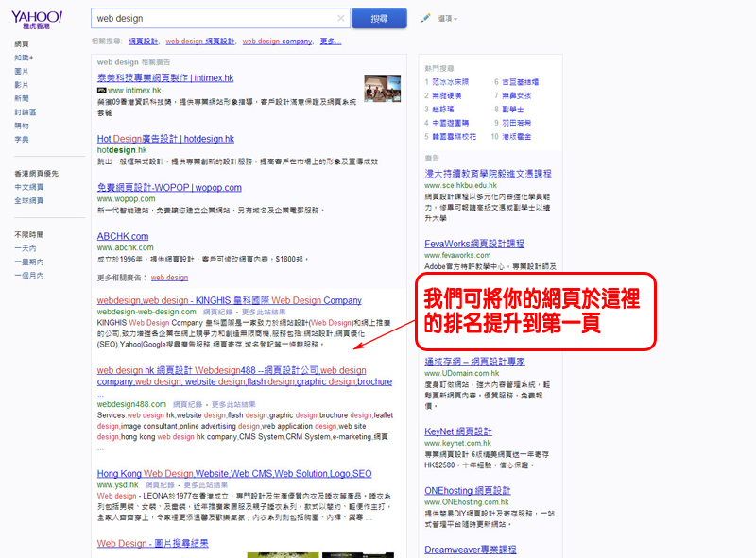Clear the search box with X icon

click(341, 18)
